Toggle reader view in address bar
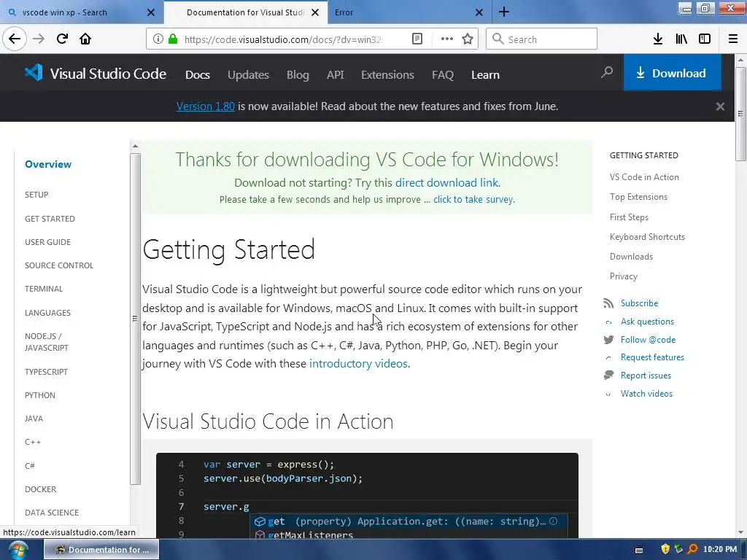This screenshot has height=560, width=747. tap(417, 39)
